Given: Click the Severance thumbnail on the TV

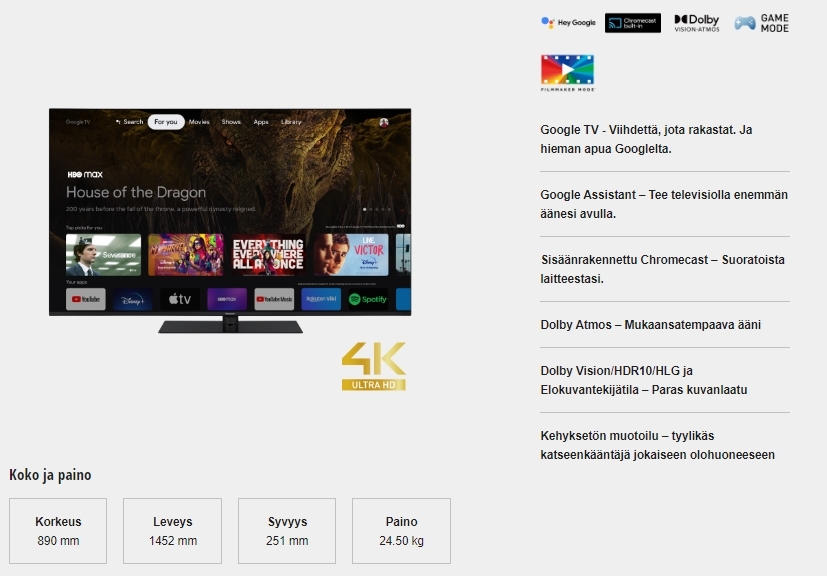Looking at the screenshot, I should point(103,255).
